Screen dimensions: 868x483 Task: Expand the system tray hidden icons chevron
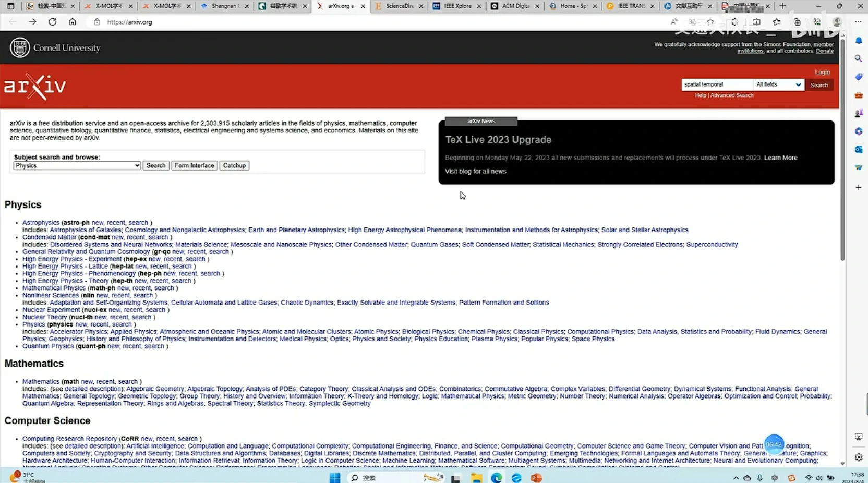[736, 478]
